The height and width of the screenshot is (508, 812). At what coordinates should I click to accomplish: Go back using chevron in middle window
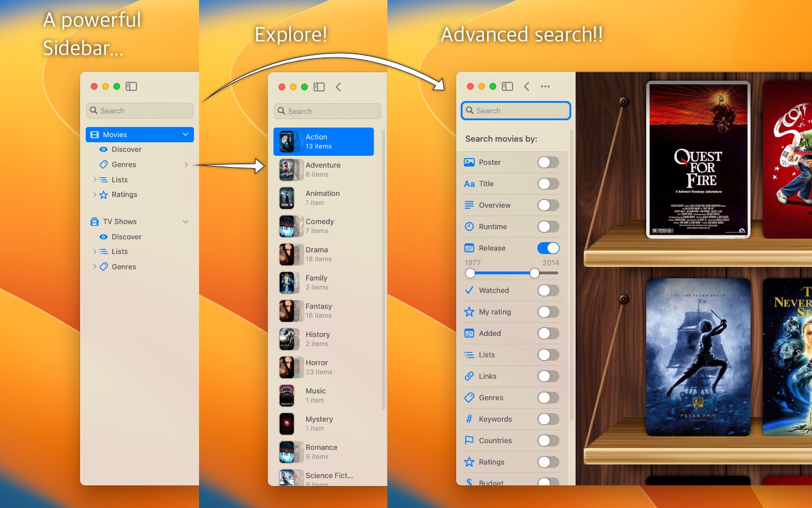pos(338,87)
